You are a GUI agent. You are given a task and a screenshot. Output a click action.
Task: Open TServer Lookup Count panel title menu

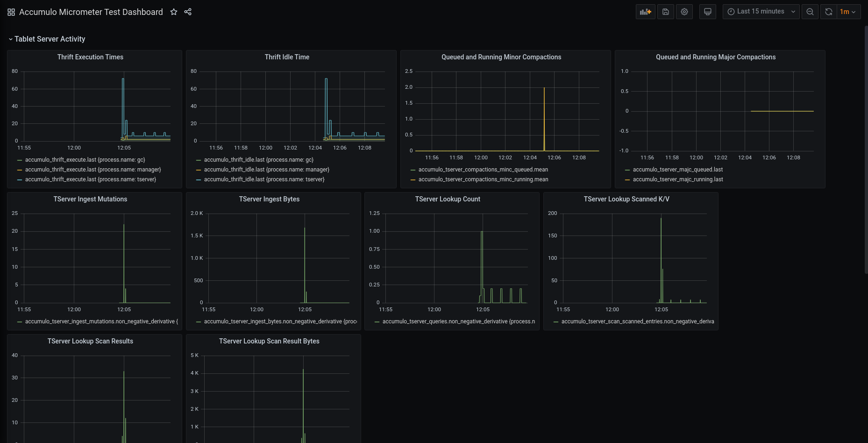coord(448,199)
